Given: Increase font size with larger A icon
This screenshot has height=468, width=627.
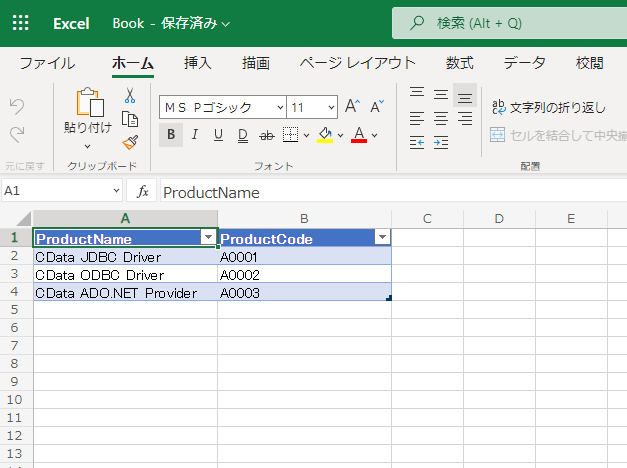Looking at the screenshot, I should pos(352,106).
